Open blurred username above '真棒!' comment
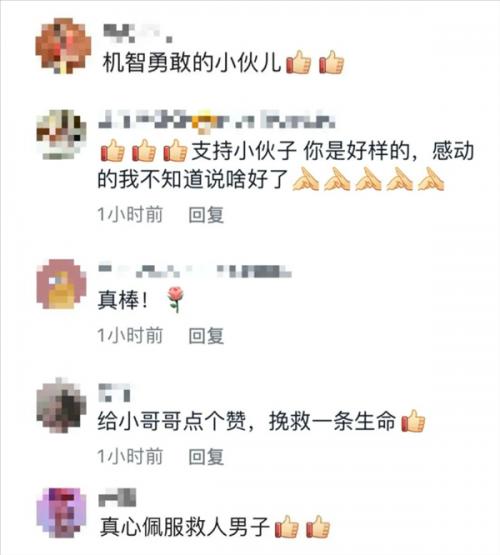This screenshot has width=500, height=555. 195,270
